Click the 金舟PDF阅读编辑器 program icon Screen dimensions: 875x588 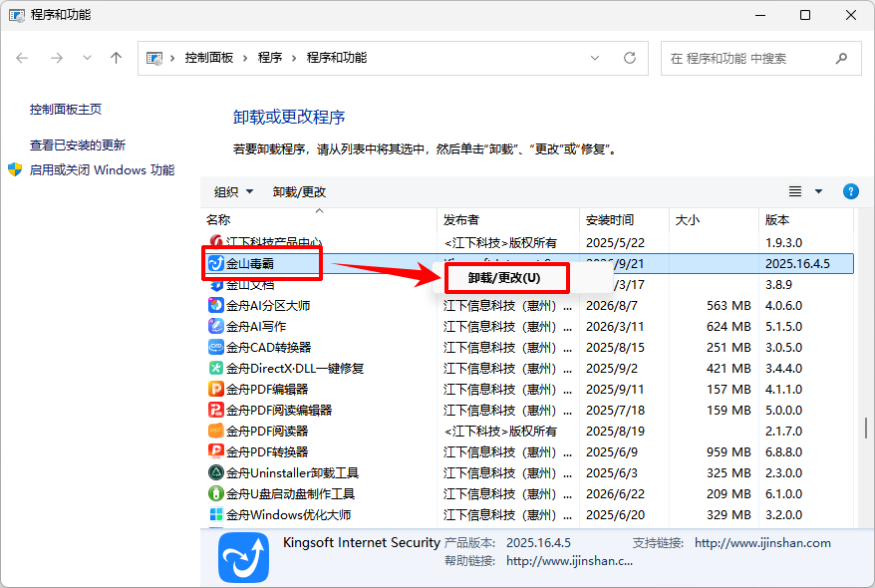215,410
